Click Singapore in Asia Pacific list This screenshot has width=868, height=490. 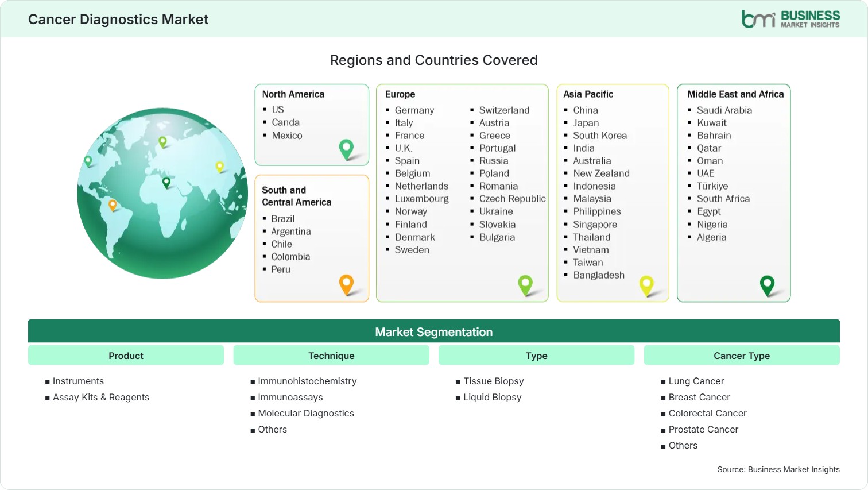tap(595, 225)
